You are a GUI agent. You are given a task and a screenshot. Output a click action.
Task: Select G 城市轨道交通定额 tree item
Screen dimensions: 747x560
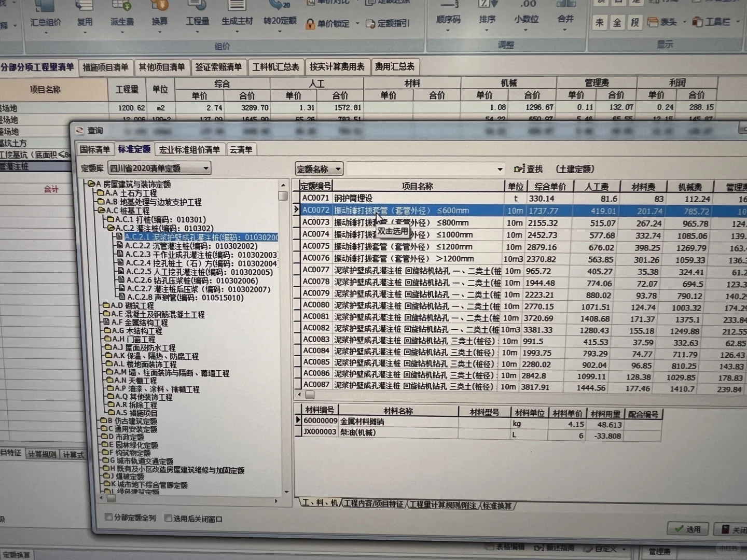(x=141, y=461)
